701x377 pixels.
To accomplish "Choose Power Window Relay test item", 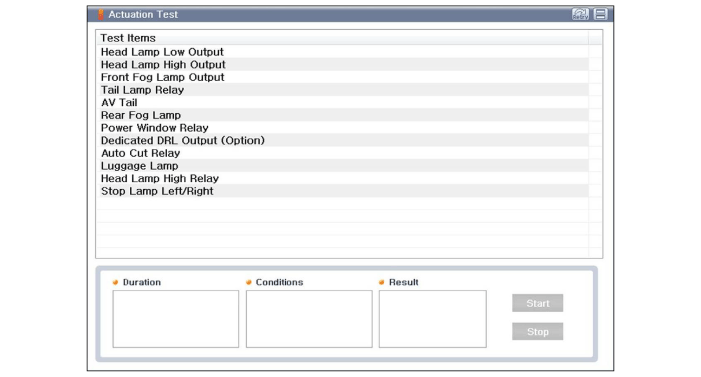I will pos(342,127).
